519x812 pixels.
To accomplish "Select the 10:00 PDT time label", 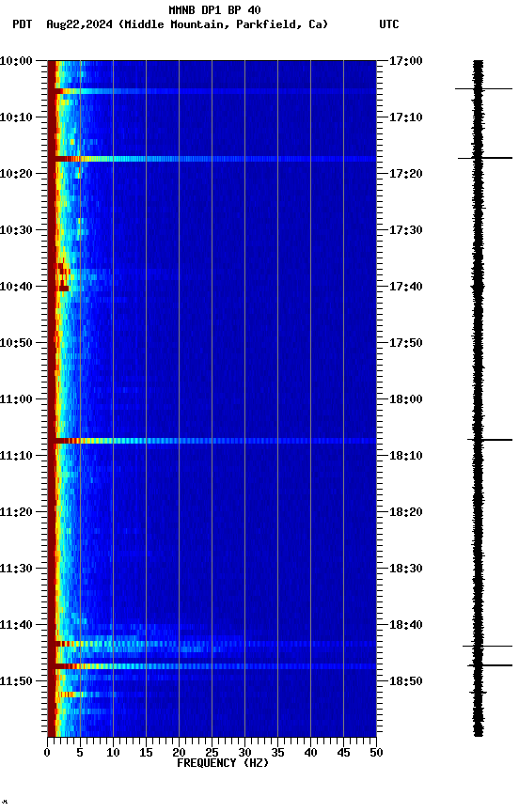I will click(16, 61).
